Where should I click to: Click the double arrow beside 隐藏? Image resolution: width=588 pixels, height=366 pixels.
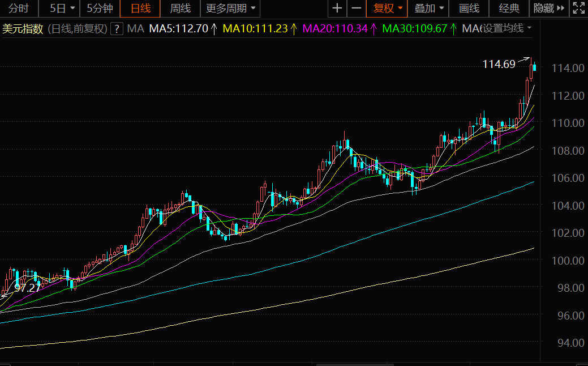point(561,8)
